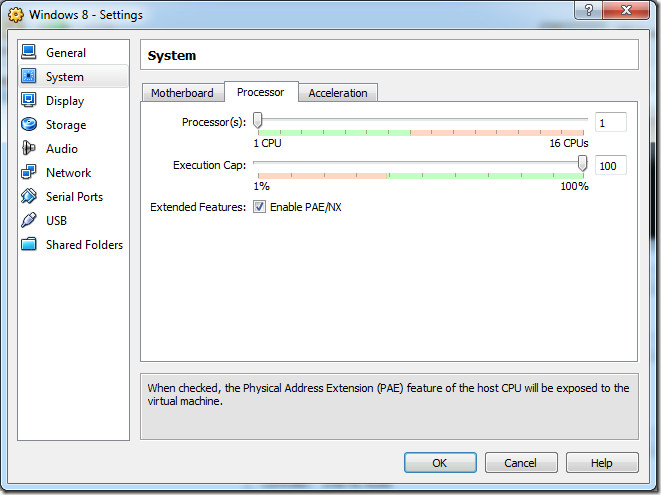The height and width of the screenshot is (495, 661).
Task: Open Serial Ports settings label
Action: click(x=74, y=197)
